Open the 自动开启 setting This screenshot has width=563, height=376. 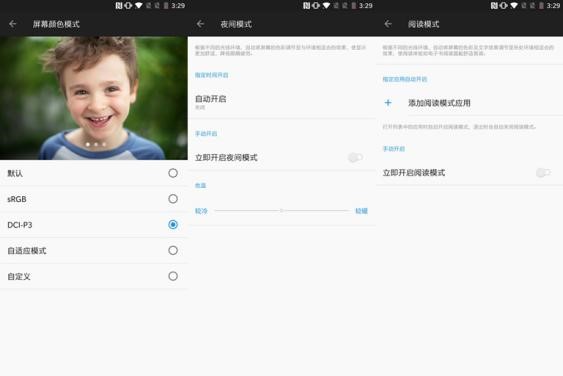[282, 102]
